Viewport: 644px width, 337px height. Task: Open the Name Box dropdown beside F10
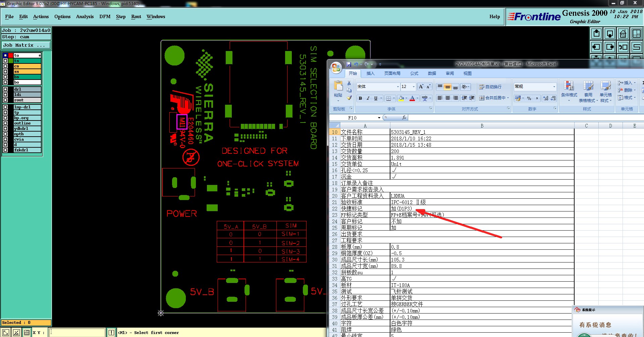[x=379, y=118]
